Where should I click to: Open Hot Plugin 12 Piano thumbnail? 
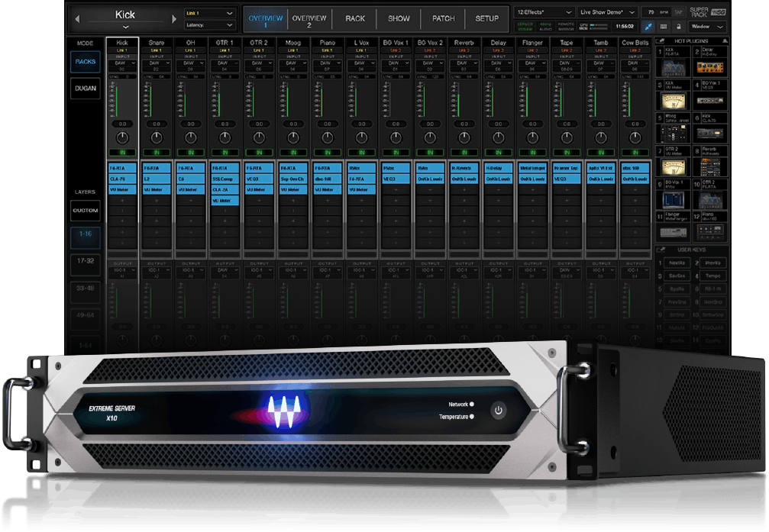click(709, 231)
